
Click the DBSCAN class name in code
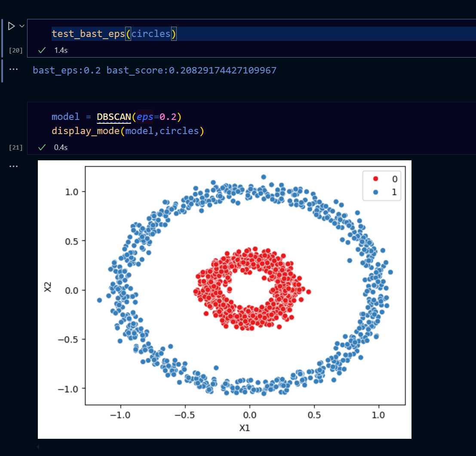(114, 117)
